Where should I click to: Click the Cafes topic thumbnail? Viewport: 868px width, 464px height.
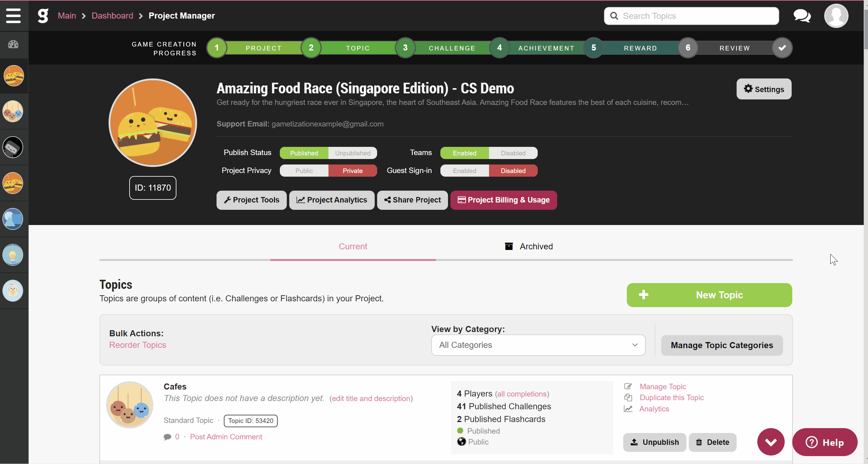130,404
